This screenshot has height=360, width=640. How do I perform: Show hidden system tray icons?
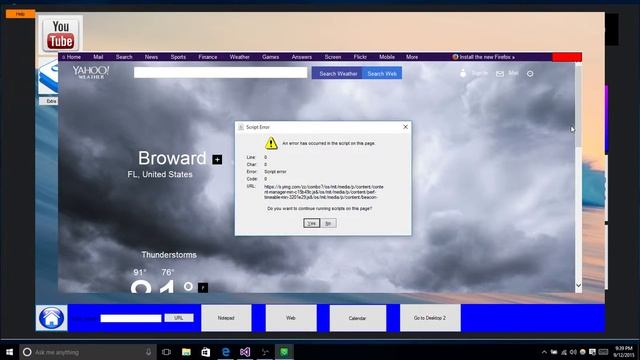tap(544, 352)
